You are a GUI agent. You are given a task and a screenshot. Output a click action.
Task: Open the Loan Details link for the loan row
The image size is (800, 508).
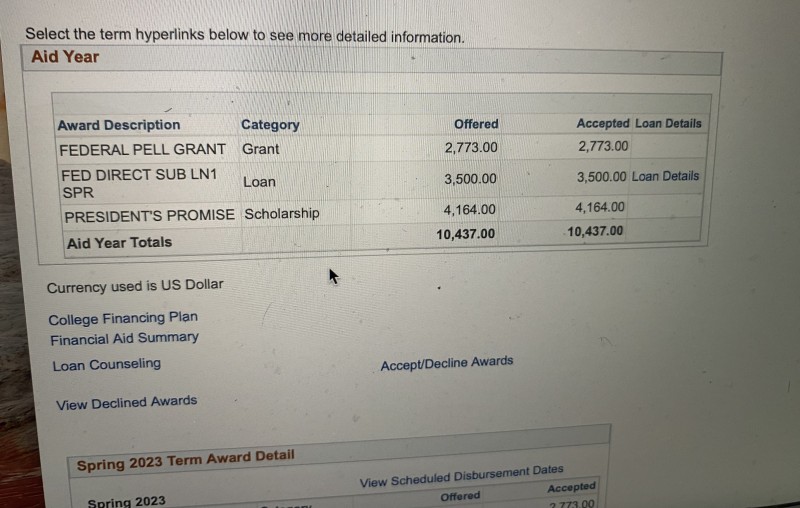pyautogui.click(x=665, y=176)
